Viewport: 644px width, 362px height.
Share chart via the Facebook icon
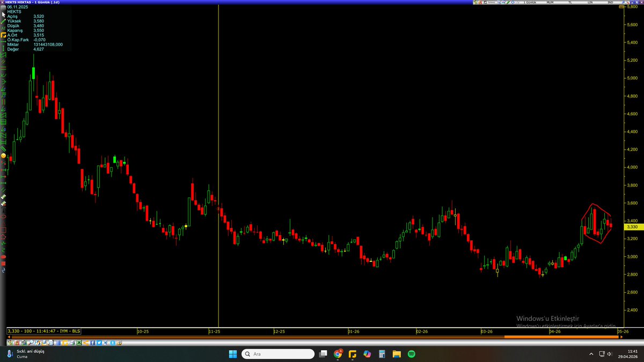(92, 343)
